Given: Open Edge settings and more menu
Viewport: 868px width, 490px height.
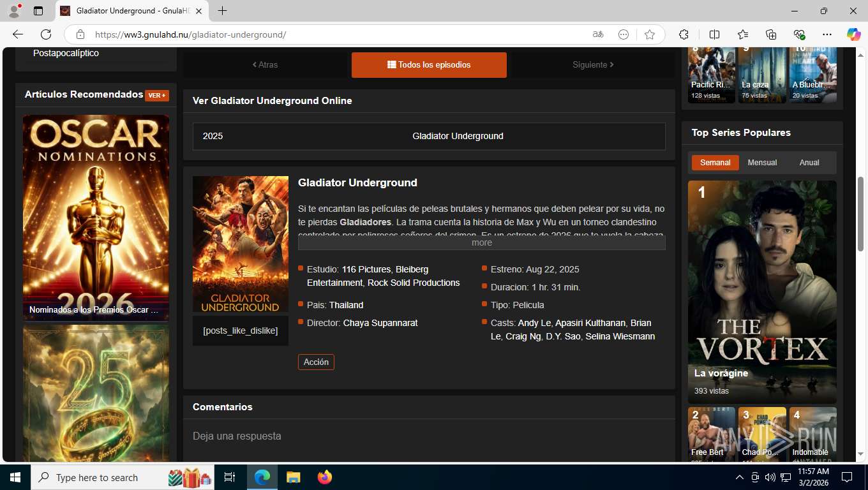Looking at the screenshot, I should point(827,34).
